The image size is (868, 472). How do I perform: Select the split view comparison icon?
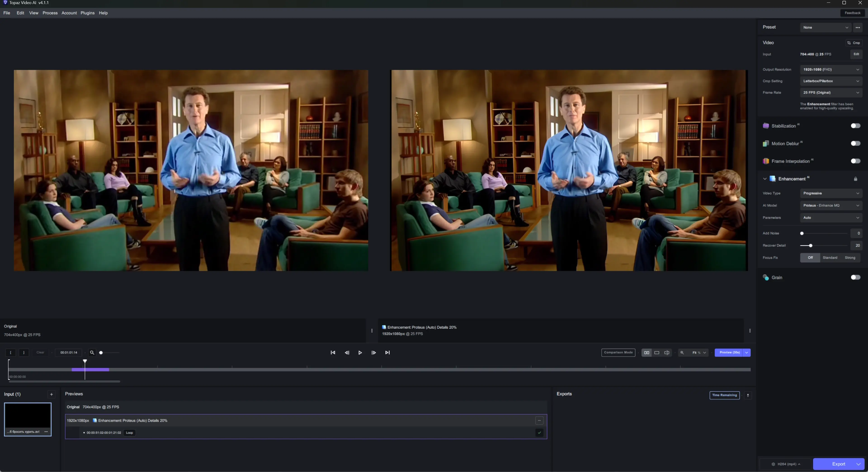point(667,352)
